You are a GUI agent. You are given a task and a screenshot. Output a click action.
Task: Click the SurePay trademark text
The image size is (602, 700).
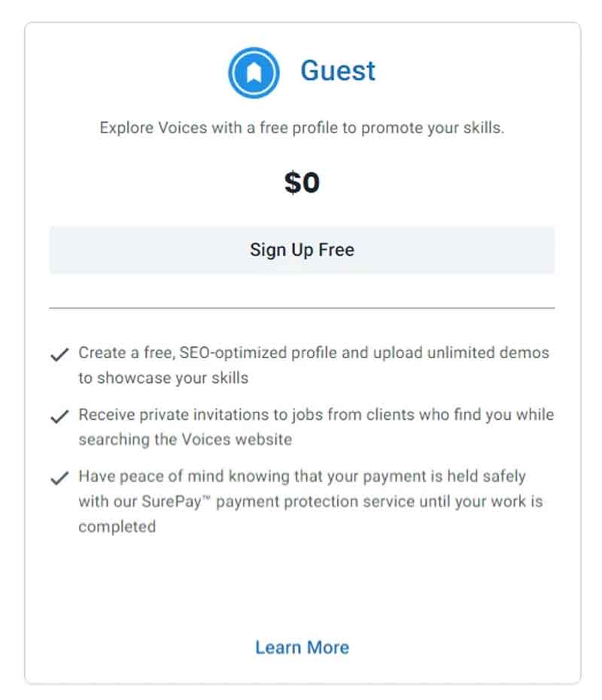175,501
